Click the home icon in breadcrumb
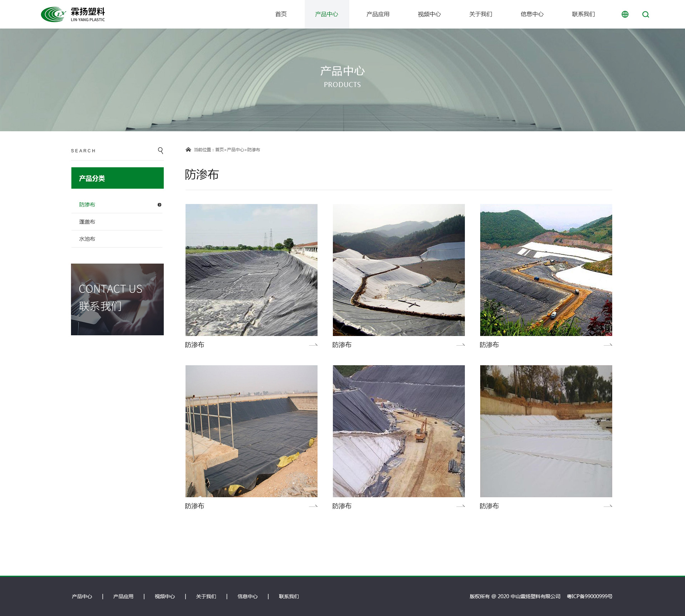685x616 pixels. pos(188,149)
